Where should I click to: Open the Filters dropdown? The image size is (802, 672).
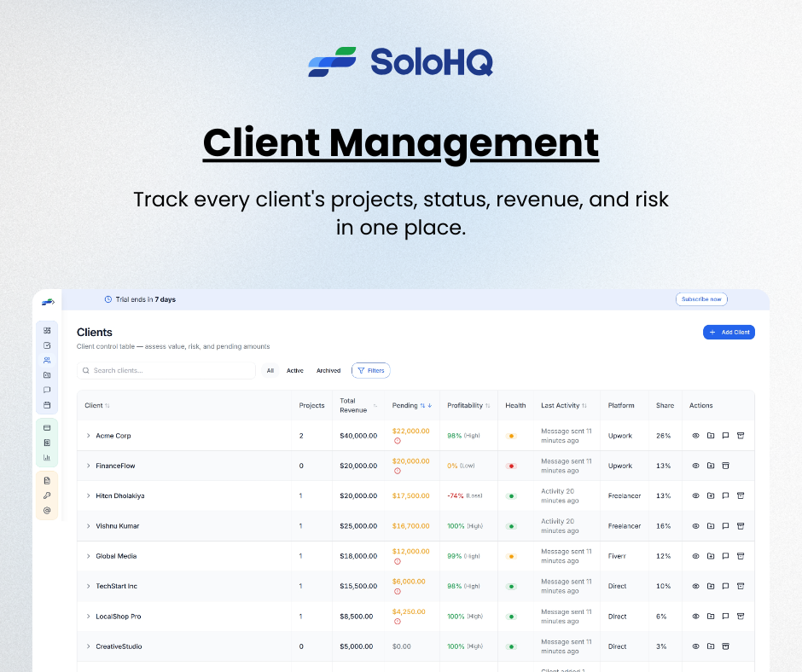(370, 370)
